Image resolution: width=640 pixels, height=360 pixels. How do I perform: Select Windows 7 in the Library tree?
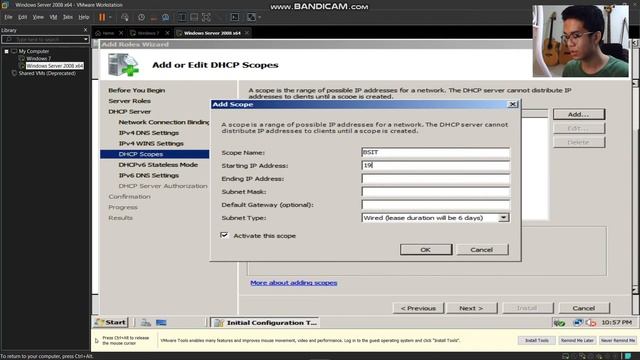click(x=39, y=58)
